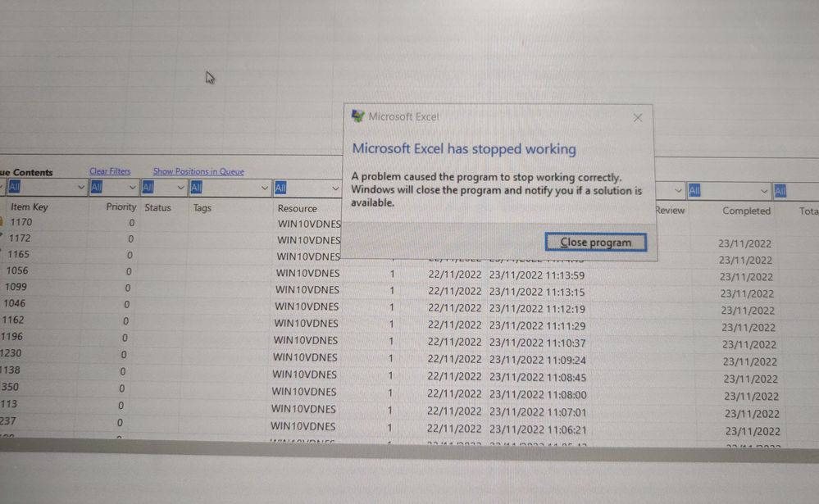Viewport: 819px width, 504px height.
Task: Select the row with Item Key 113
Action: click(9, 404)
